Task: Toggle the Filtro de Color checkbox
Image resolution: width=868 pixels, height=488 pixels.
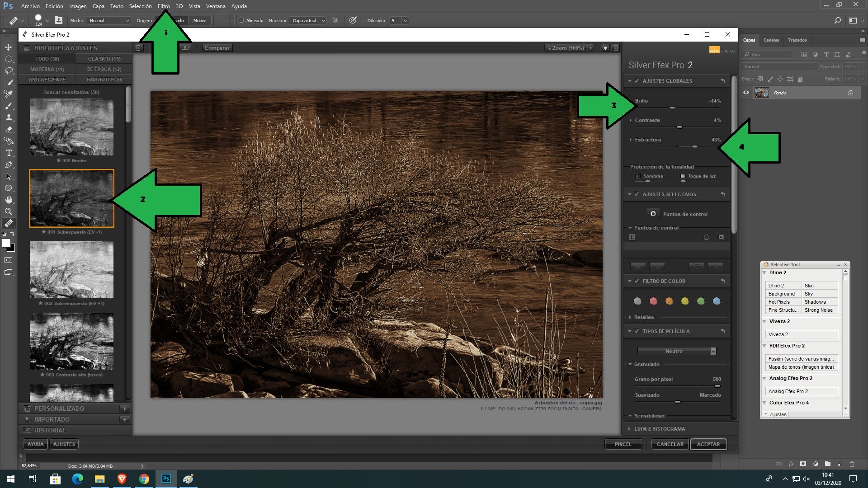Action: 637,281
